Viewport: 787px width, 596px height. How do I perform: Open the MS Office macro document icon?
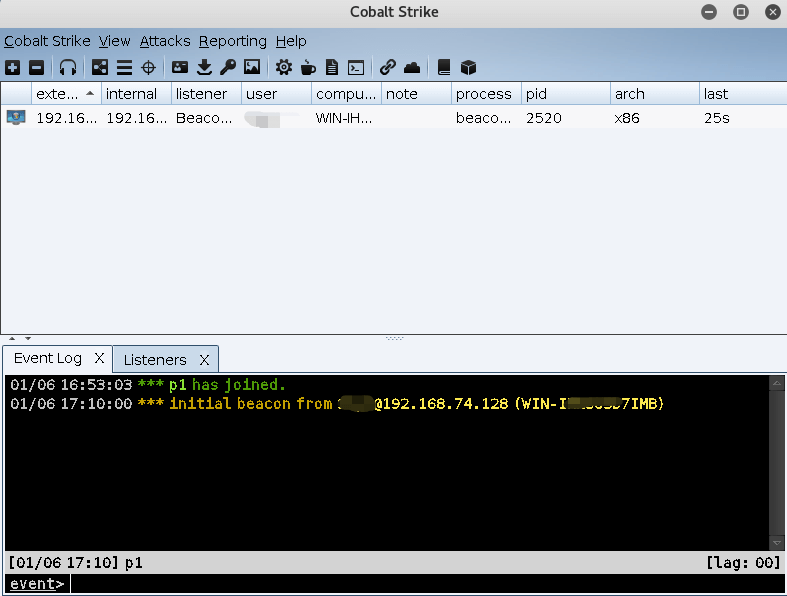click(332, 67)
